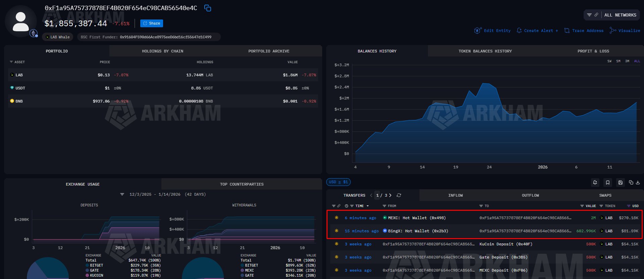The height and width of the screenshot is (279, 644).
Task: Switch chart range to 3M
Action: click(627, 61)
